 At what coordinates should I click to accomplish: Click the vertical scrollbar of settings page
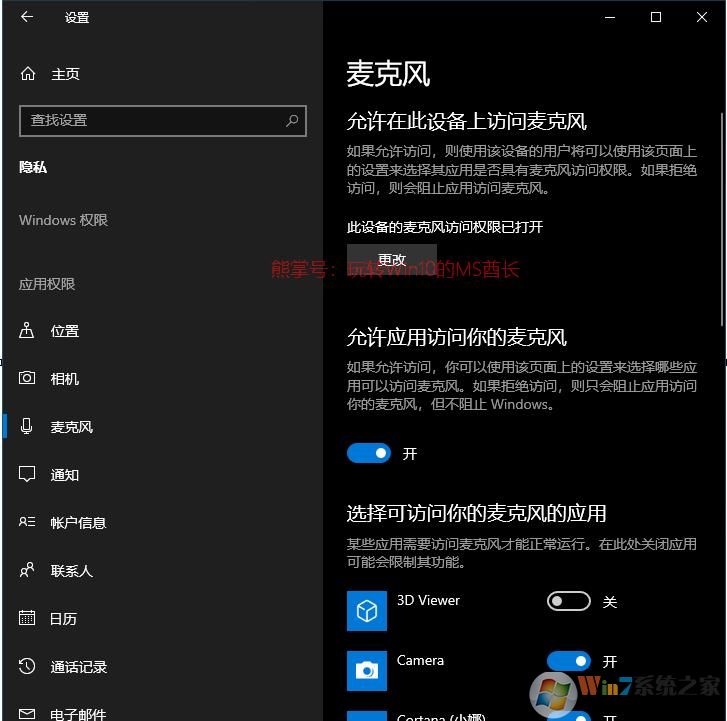pyautogui.click(x=722, y=220)
